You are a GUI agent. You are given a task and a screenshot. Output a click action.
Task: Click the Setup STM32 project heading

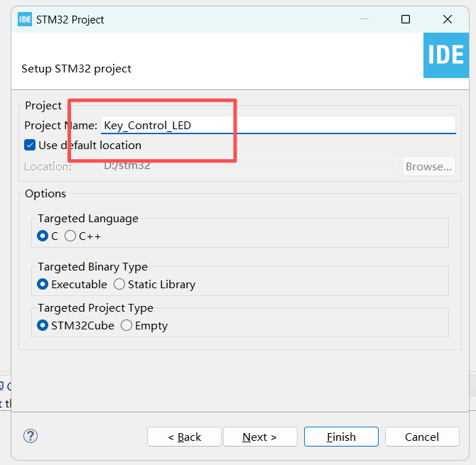(x=76, y=69)
